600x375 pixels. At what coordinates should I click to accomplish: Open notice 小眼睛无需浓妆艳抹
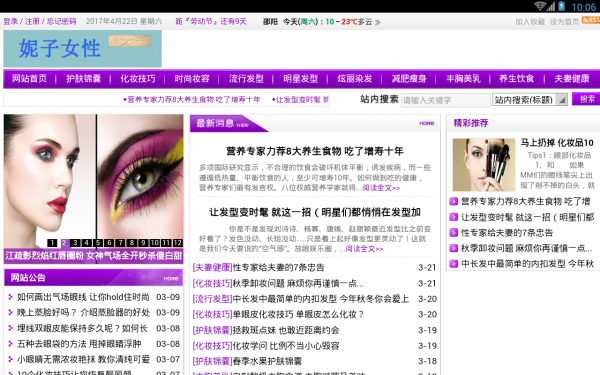(83, 359)
